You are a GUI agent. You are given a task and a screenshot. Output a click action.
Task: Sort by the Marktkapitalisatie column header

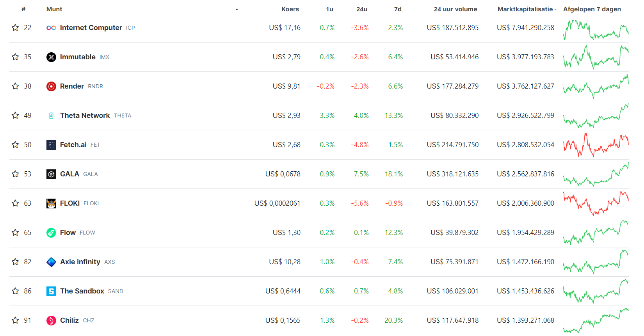525,9
